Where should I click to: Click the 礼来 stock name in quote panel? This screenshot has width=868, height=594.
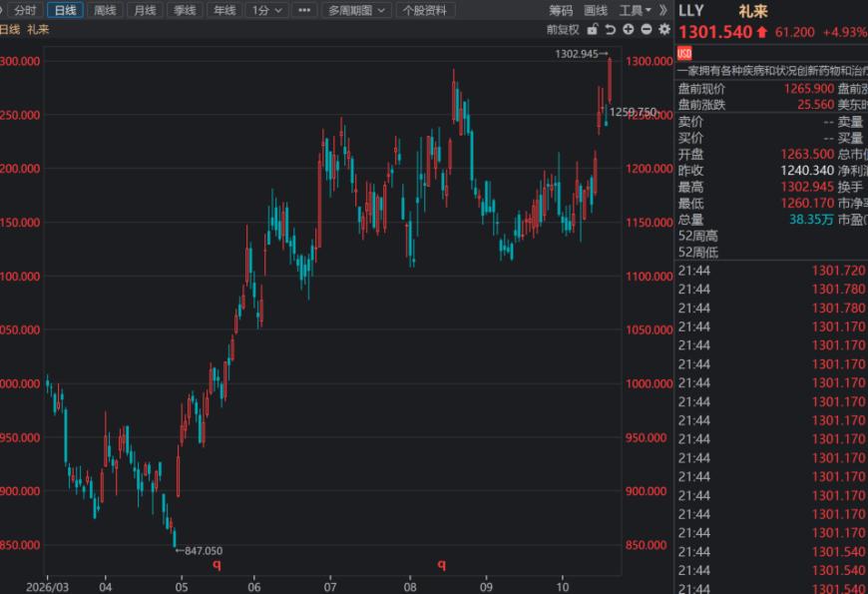tap(753, 11)
